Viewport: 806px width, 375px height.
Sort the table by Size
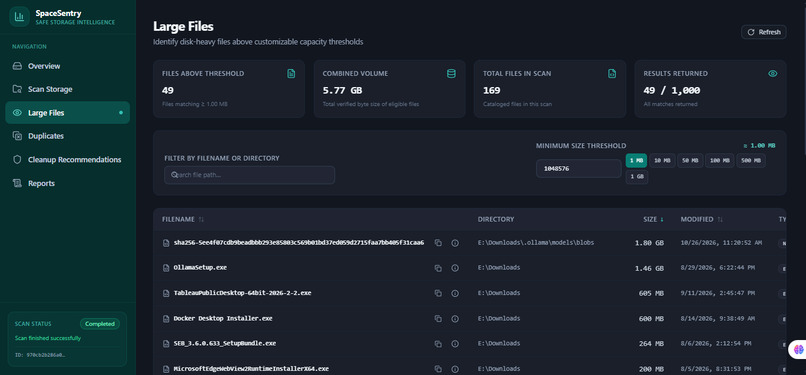(x=653, y=219)
